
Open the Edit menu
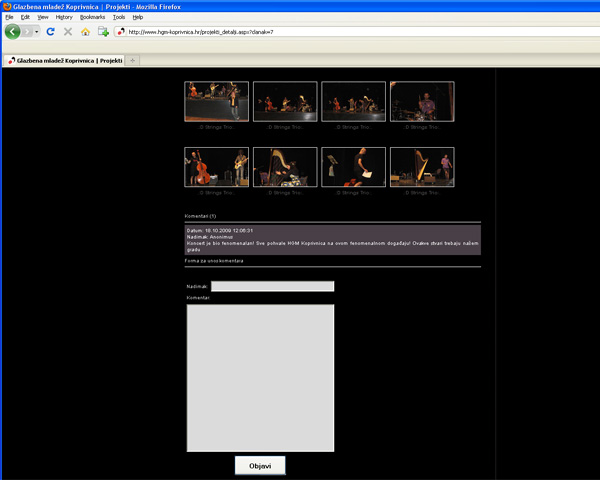[x=25, y=17]
